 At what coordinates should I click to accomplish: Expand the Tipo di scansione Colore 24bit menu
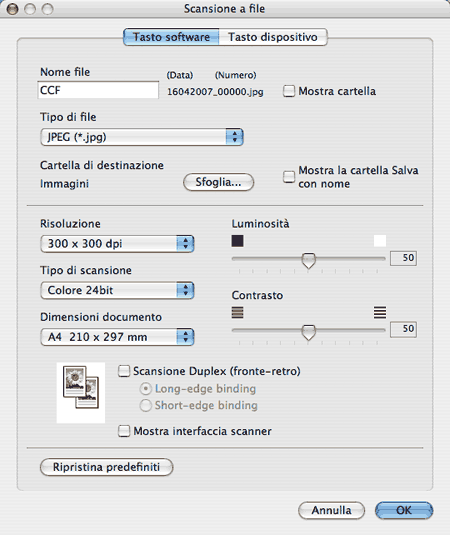[117, 290]
